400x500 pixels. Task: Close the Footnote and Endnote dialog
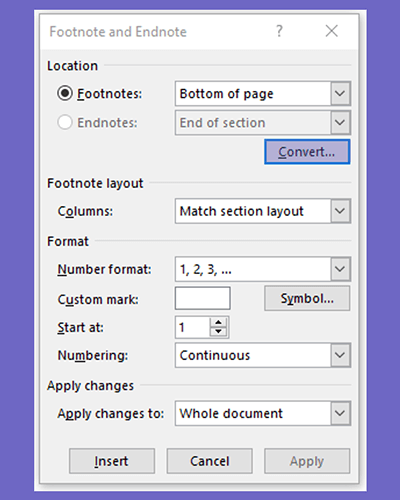[x=331, y=31]
